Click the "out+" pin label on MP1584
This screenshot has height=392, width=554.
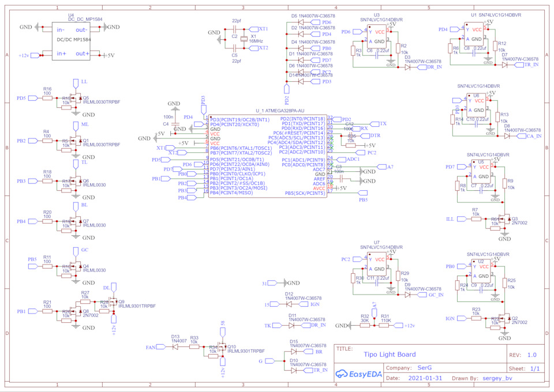click(83, 54)
